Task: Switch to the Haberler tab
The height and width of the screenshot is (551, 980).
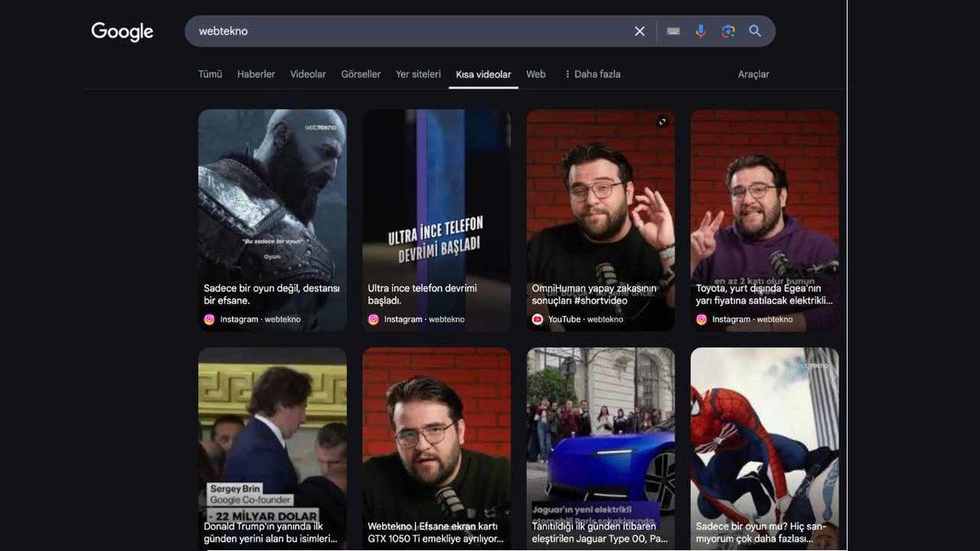Action: point(256,73)
